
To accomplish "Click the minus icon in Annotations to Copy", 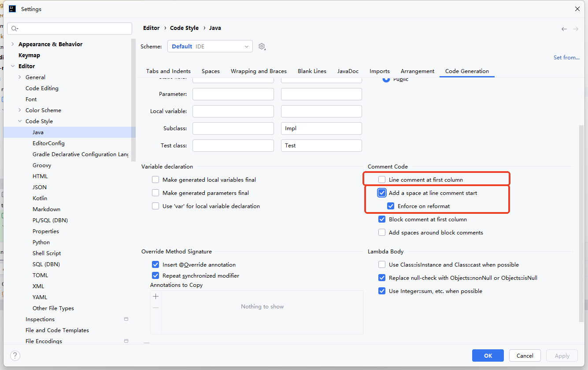I will point(155,308).
